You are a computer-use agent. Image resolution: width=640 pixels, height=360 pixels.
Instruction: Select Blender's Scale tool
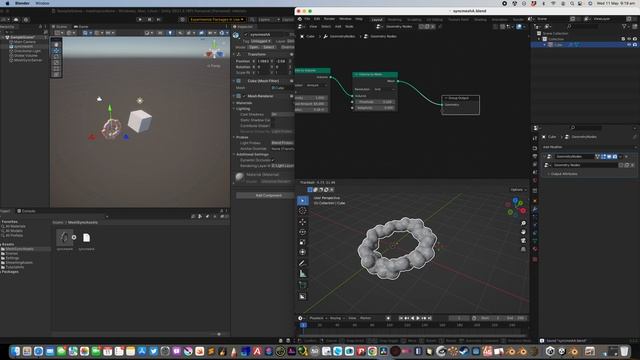[x=302, y=242]
